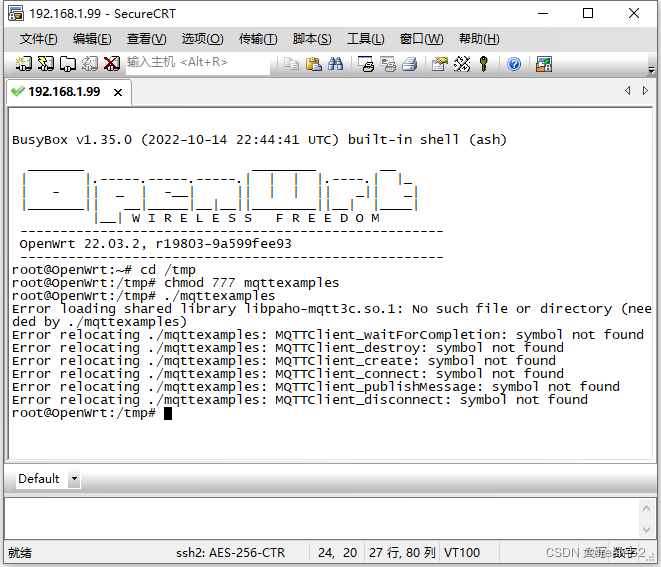Click the chmod 777 mqttexamples command line
Screen dimensions: 661x567
pos(175,283)
